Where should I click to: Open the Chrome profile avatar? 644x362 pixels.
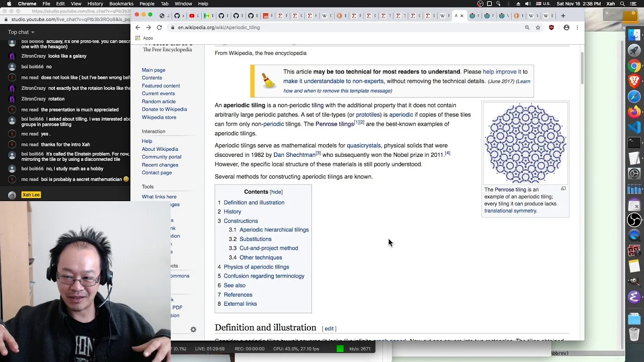pyautogui.click(x=567, y=28)
